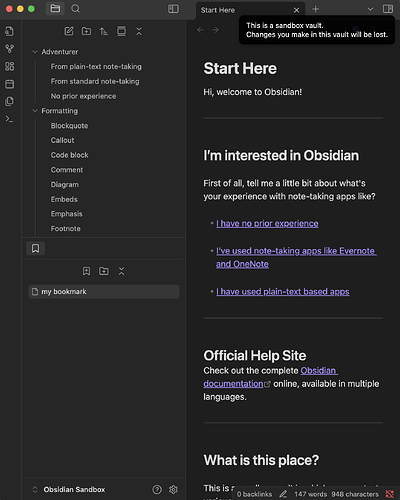Open the my bookmark item
400x500 pixels.
pyautogui.click(x=104, y=292)
